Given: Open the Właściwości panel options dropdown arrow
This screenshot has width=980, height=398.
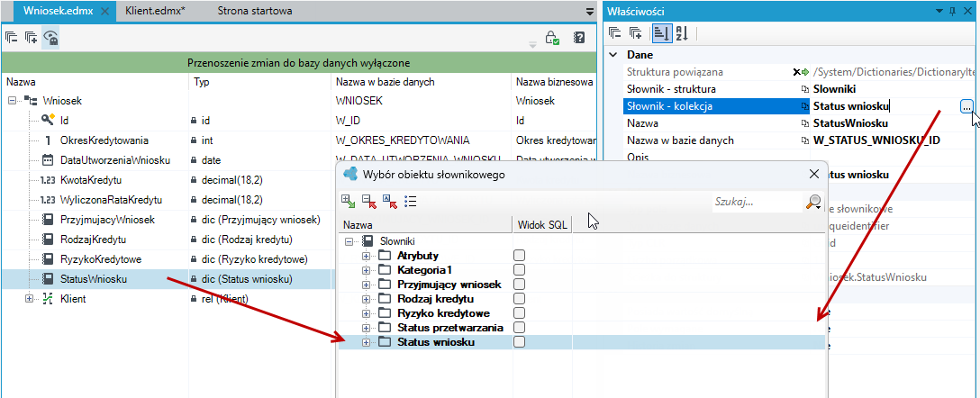Looking at the screenshot, I should coord(939,11).
